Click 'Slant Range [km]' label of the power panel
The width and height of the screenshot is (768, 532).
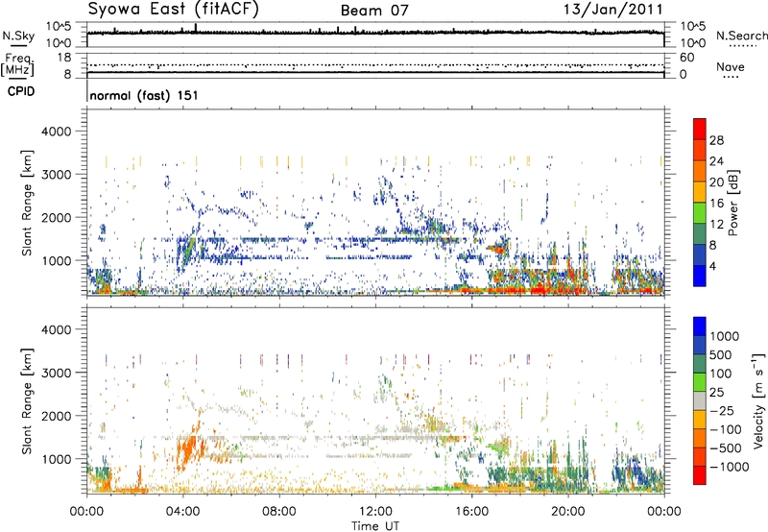(x=27, y=203)
